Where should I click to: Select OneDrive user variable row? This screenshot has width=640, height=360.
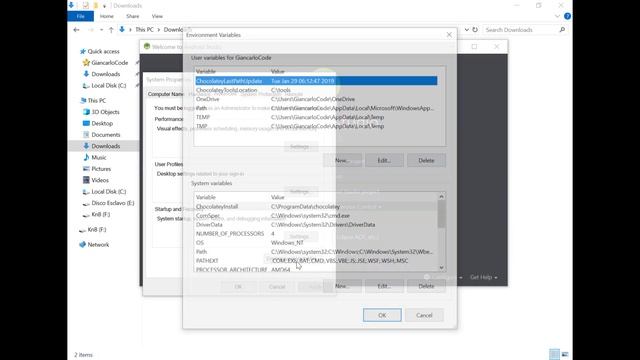[316, 99]
